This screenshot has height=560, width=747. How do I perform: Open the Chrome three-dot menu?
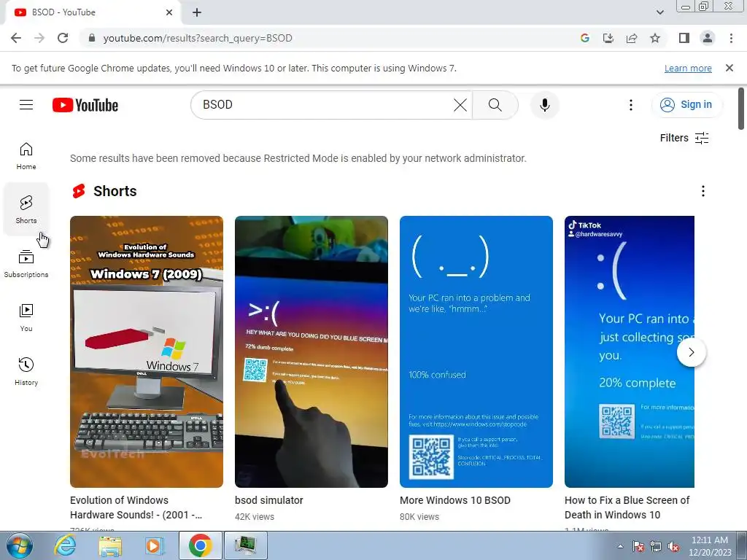click(x=731, y=38)
